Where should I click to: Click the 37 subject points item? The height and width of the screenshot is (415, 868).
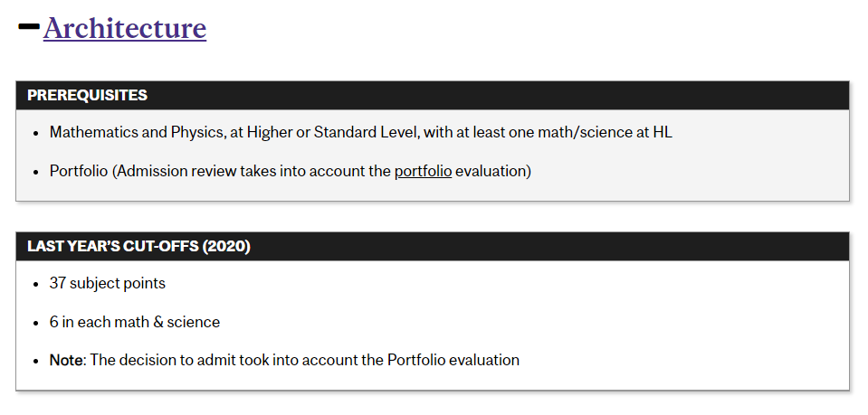point(108,283)
